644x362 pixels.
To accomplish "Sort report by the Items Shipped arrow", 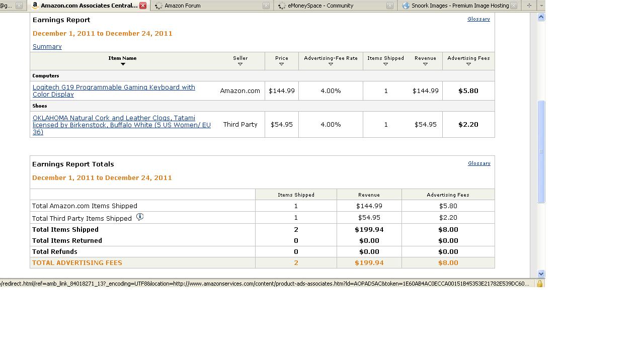I will (x=385, y=64).
